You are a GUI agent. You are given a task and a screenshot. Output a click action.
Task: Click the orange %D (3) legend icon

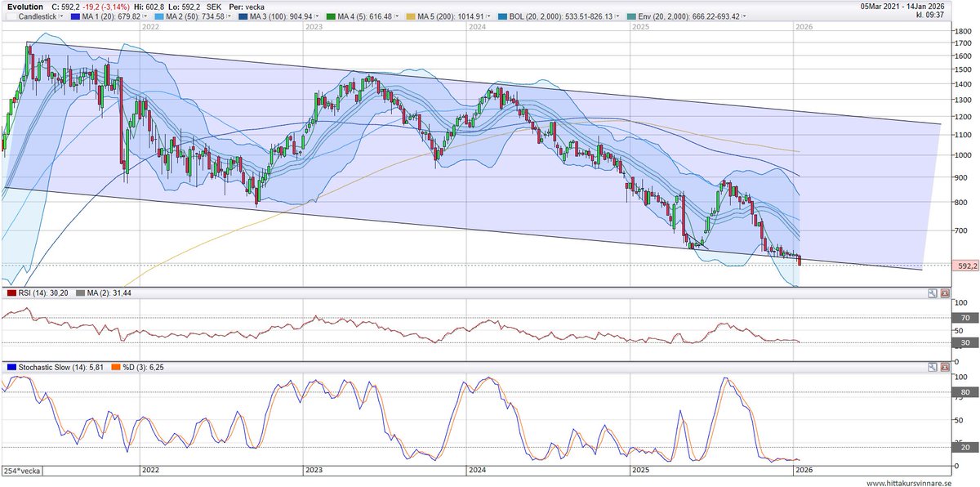pos(116,369)
